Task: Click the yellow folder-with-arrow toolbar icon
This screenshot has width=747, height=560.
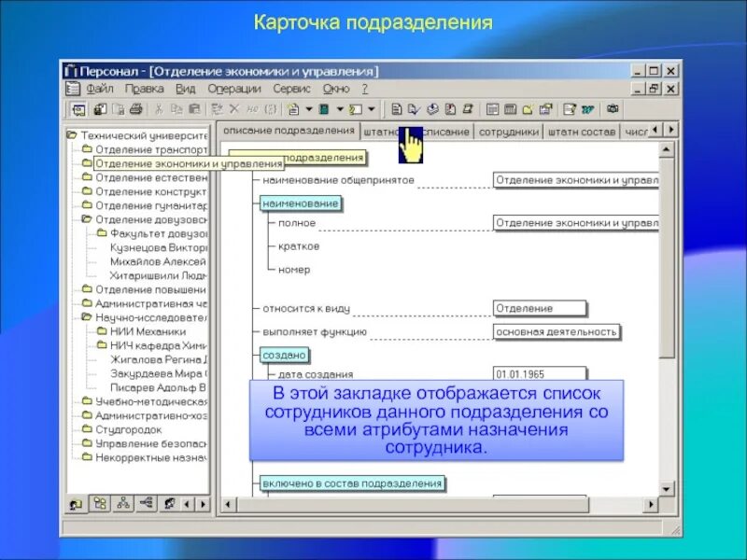Action: 528,109
